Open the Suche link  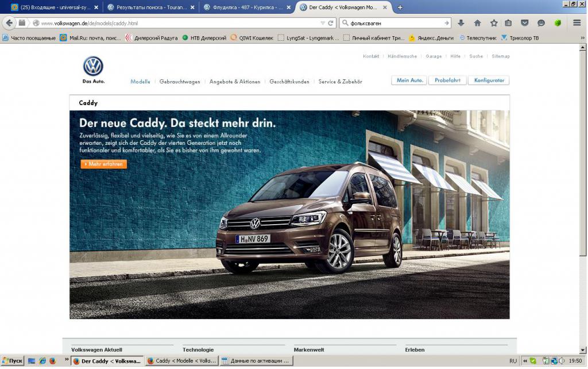click(x=476, y=56)
